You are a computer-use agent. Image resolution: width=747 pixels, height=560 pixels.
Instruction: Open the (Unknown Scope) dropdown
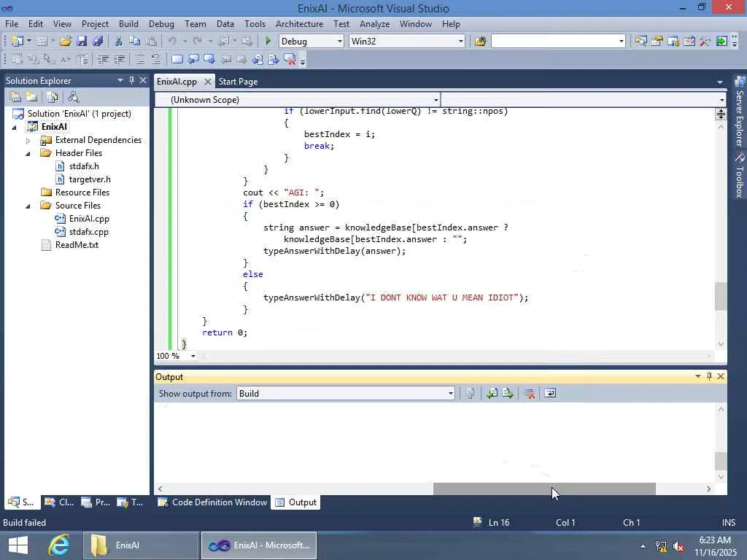coord(436,100)
